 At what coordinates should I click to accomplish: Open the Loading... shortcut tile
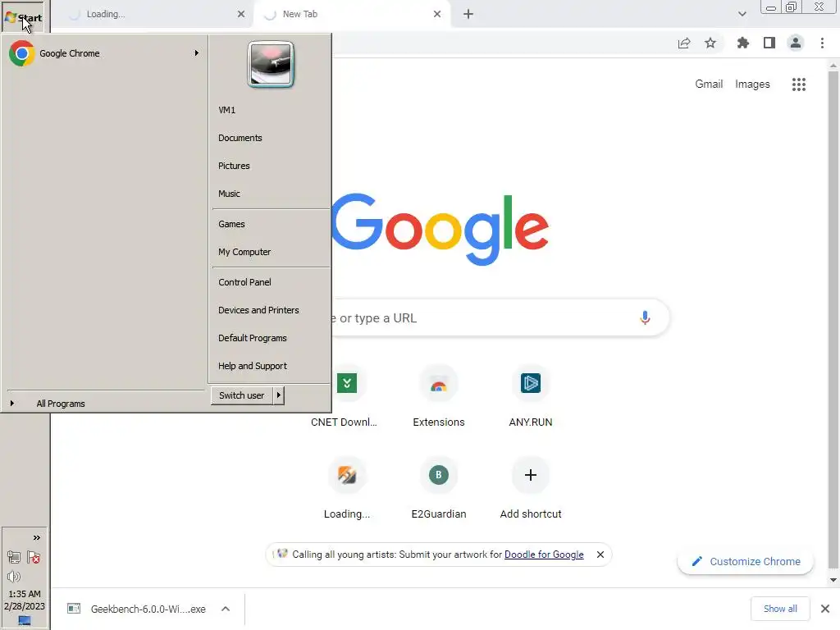click(x=347, y=490)
